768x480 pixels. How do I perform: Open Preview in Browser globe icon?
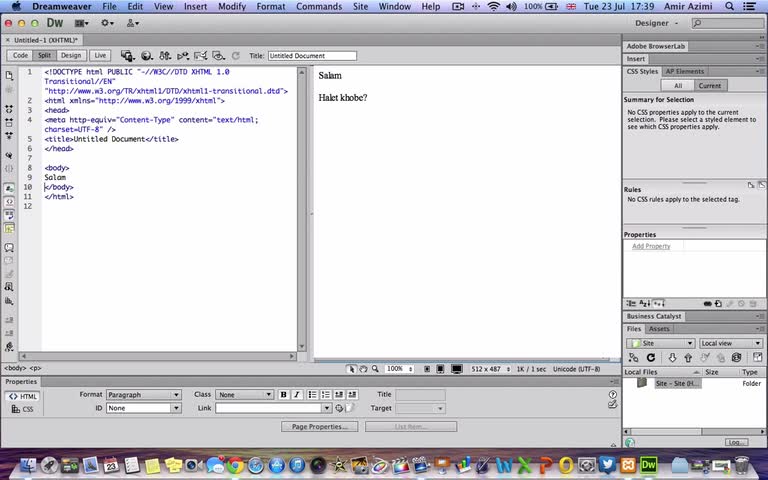pyautogui.click(x=146, y=56)
